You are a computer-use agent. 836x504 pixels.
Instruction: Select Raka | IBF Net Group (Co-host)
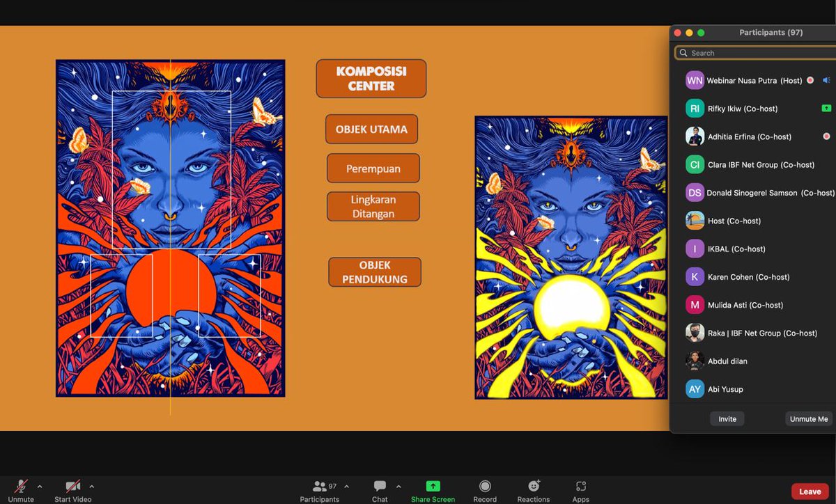click(x=755, y=333)
